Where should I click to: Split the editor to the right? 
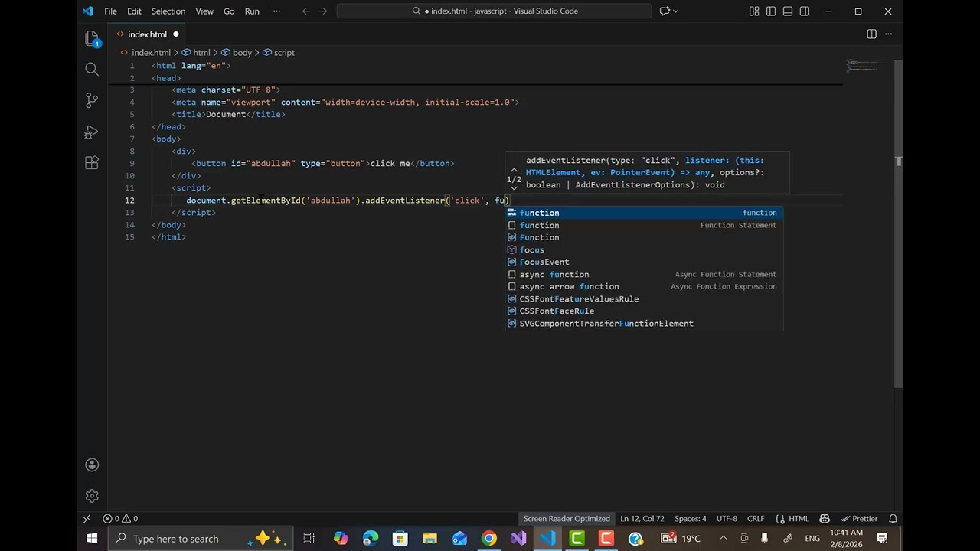click(x=871, y=34)
